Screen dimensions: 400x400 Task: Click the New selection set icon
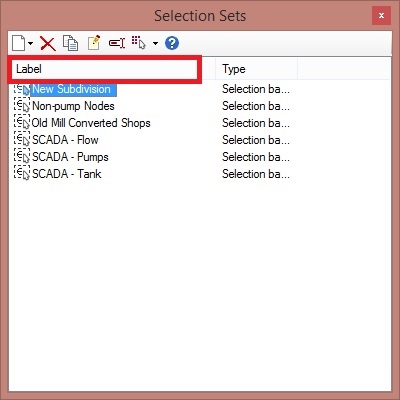[18, 43]
